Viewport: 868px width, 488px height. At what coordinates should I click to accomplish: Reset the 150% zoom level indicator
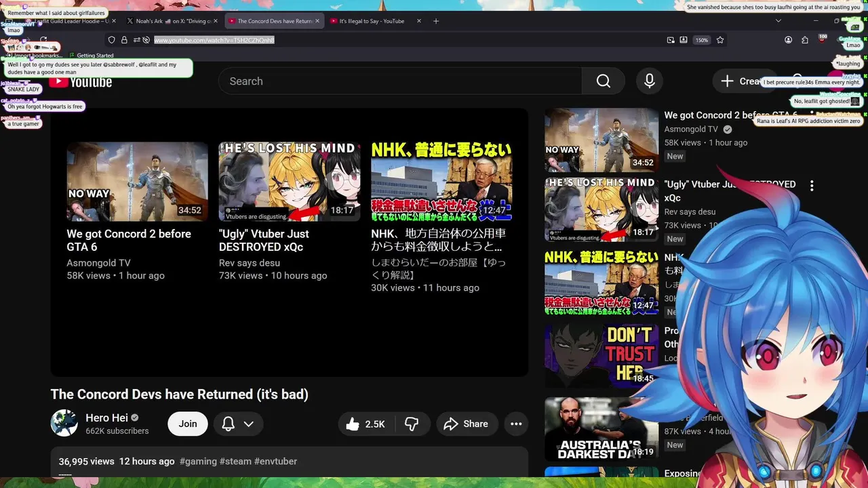click(702, 40)
